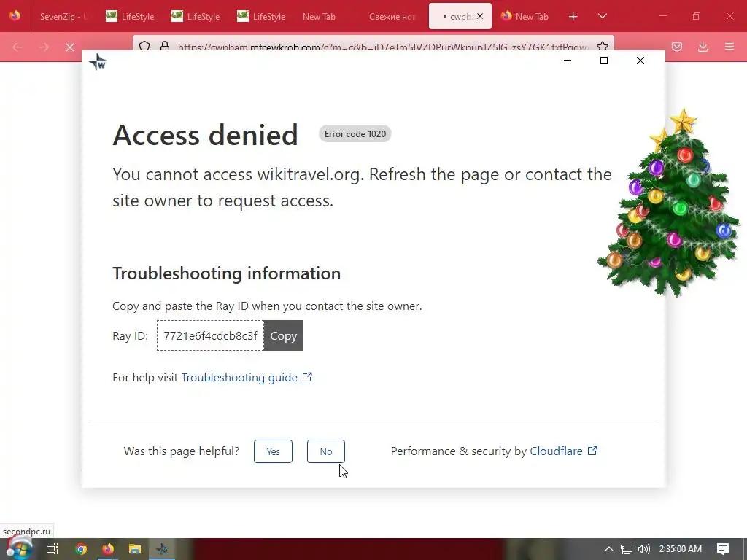
Task: Switch to the first LifeStyle tab
Action: tap(130, 16)
